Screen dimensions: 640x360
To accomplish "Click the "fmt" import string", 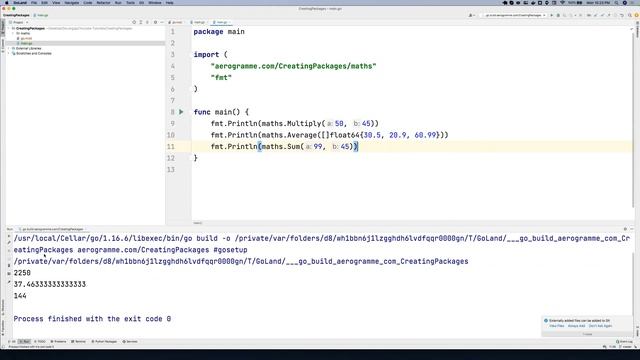I will click(x=221, y=77).
